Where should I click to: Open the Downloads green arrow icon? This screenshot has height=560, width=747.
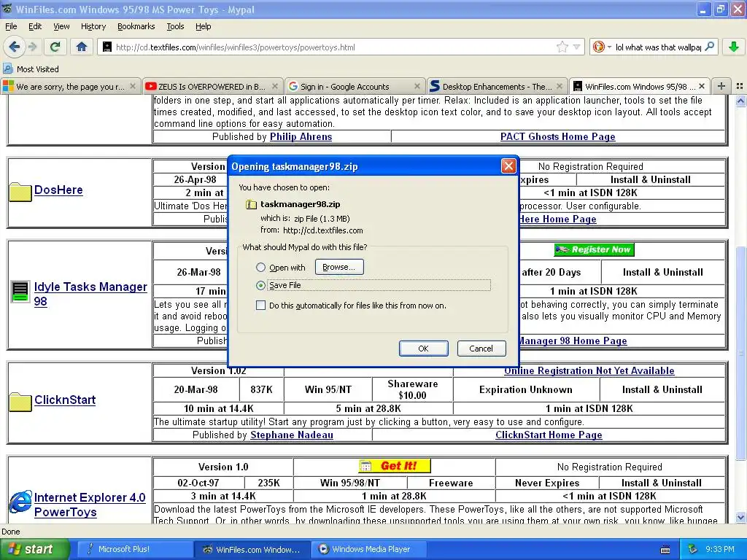(x=734, y=47)
